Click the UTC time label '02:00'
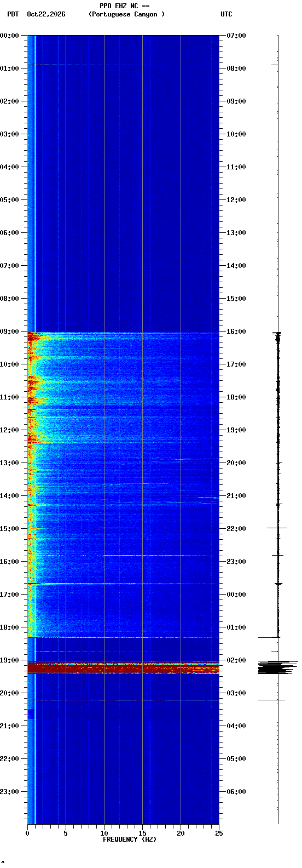Screen dimensions: 302x868 (236, 660)
